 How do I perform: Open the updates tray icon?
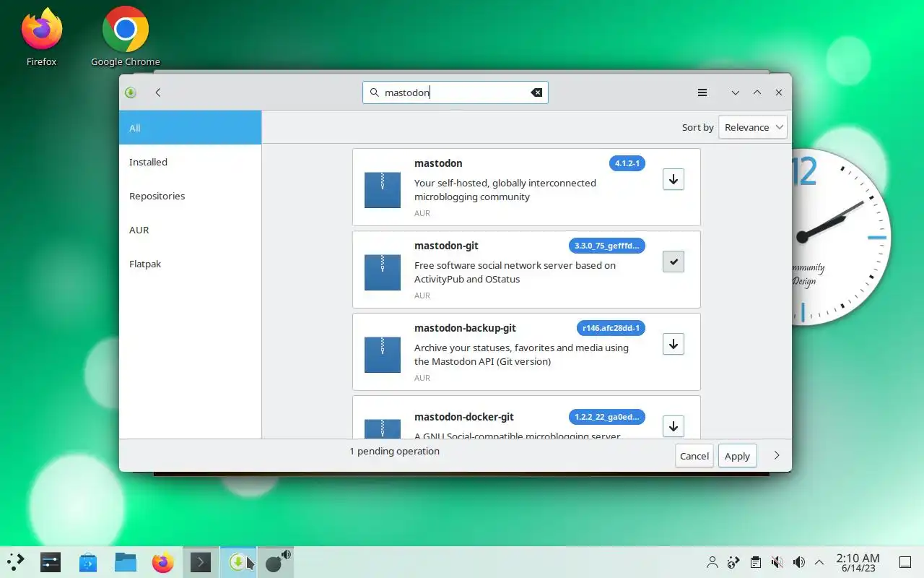[733, 562]
